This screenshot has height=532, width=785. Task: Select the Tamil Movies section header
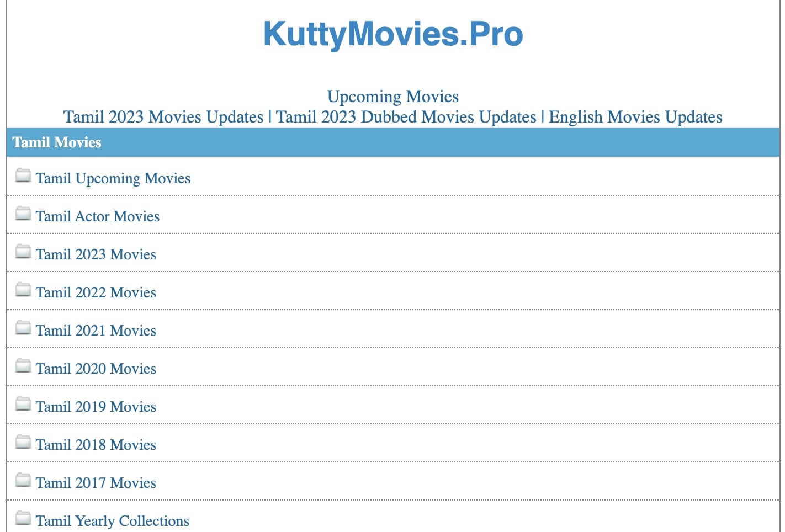(57, 142)
